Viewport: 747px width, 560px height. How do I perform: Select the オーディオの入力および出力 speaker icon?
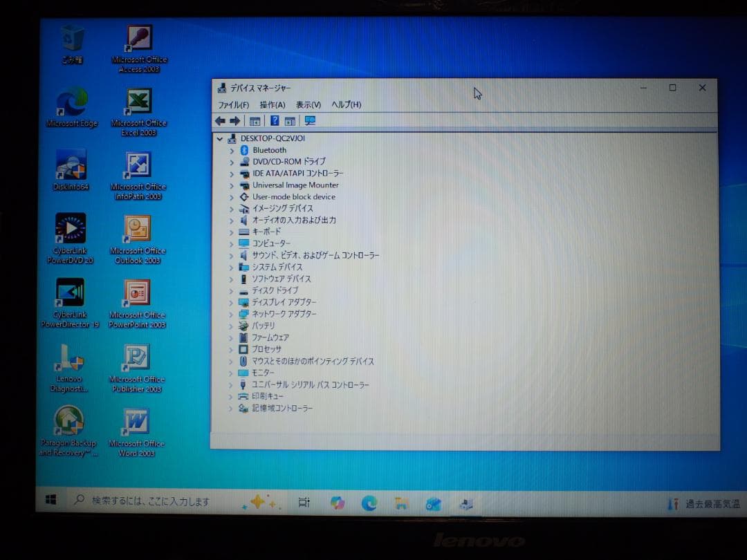[x=244, y=220]
